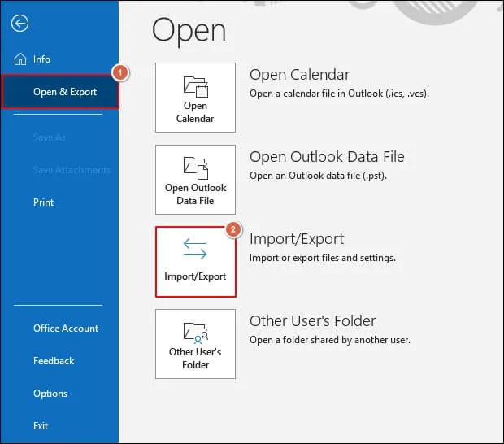Click Exit in the sidebar

41,426
